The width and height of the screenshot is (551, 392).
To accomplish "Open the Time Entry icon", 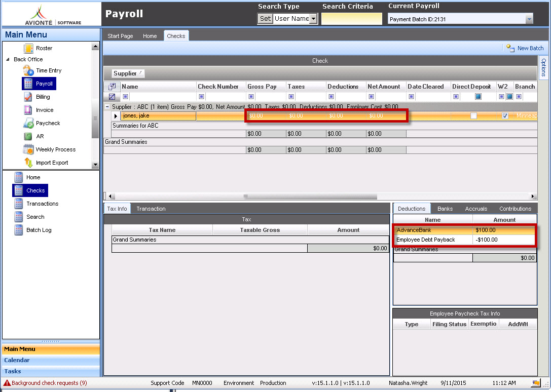I will (28, 70).
